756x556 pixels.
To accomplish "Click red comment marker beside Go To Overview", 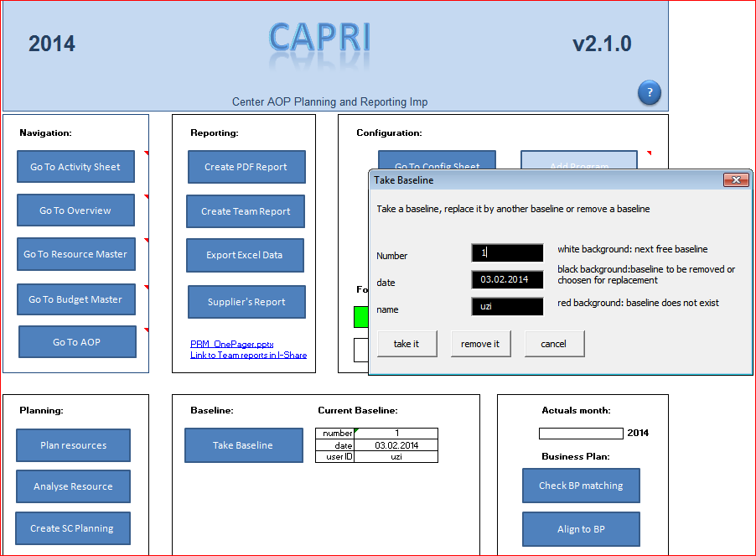I will point(146,196).
